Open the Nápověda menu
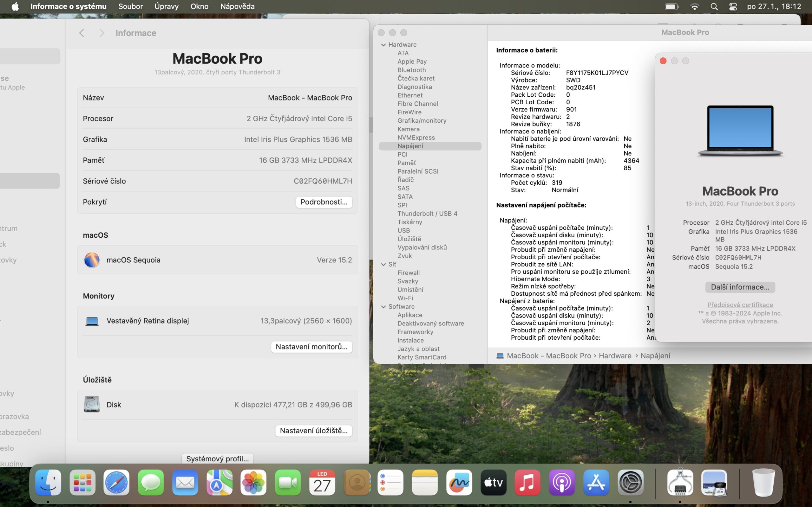812x507 pixels. click(x=237, y=6)
